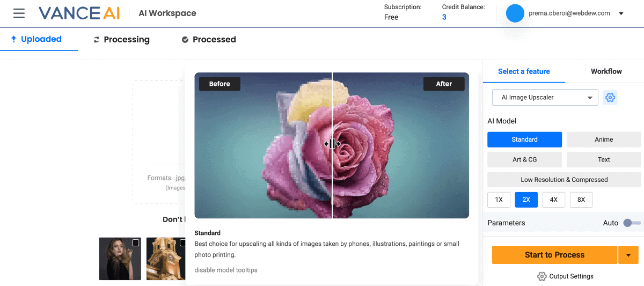
Task: Open feature settings gear icon
Action: click(610, 98)
